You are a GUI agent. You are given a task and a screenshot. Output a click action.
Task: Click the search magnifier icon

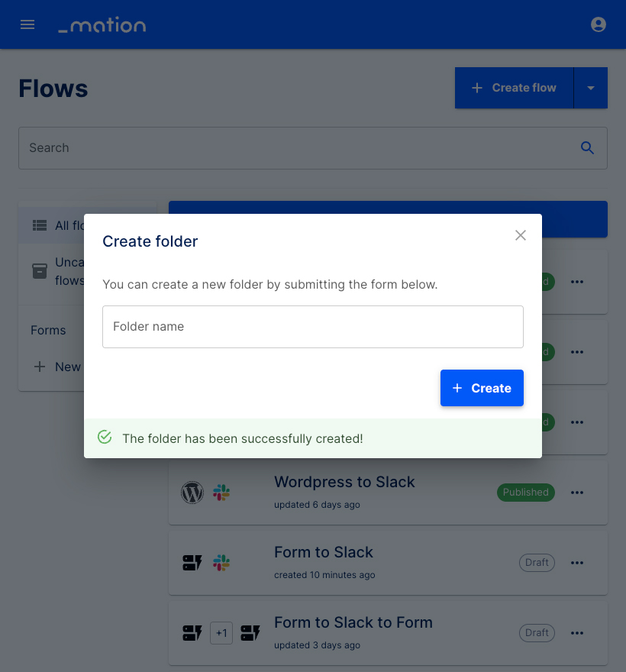click(587, 147)
